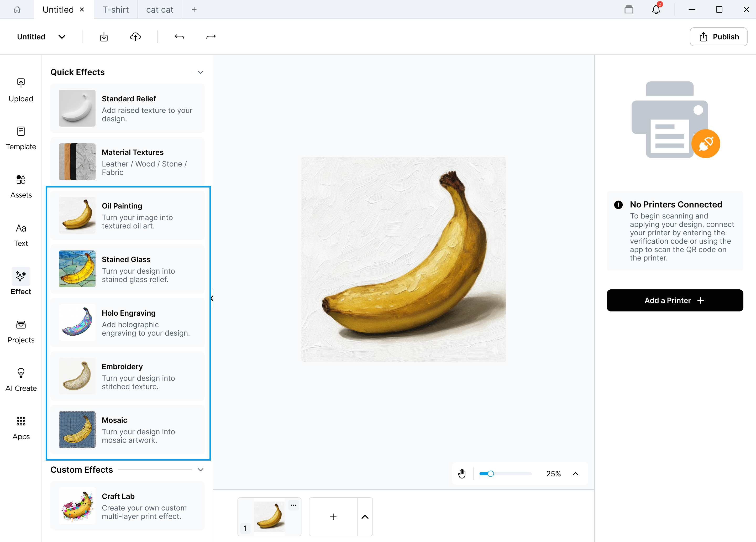The image size is (756, 542).
Task: Toggle the hand pan tool
Action: [x=462, y=474]
